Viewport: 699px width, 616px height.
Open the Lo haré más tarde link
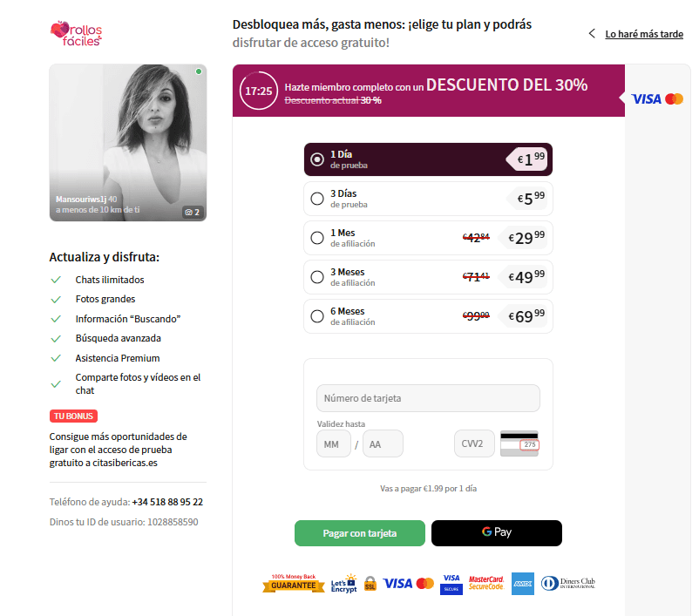click(644, 34)
